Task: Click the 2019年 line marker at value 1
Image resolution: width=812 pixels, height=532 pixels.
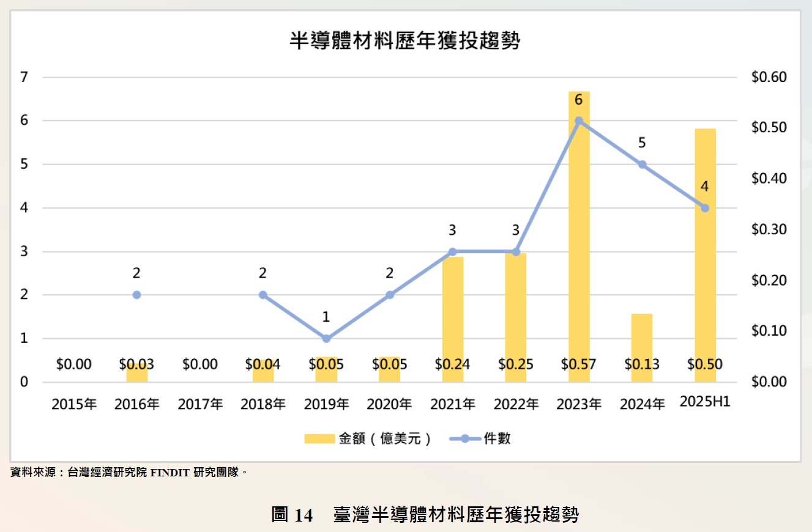Action: point(326,339)
